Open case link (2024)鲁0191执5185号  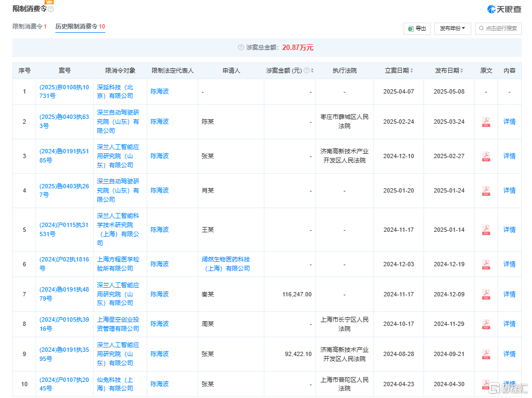[64, 156]
